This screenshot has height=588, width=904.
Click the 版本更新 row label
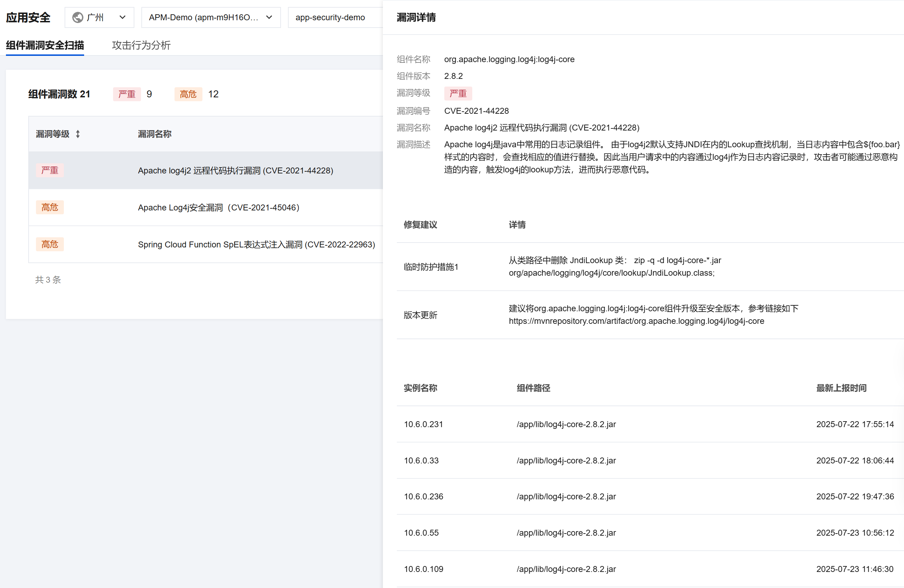pyautogui.click(x=420, y=315)
